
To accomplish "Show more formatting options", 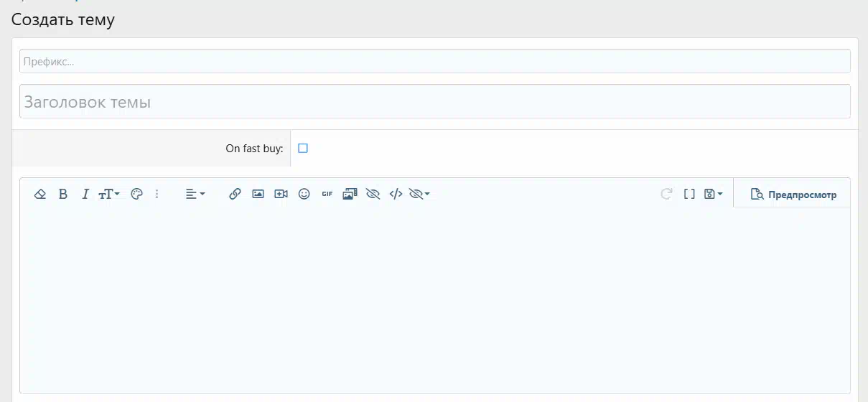I will click(x=157, y=194).
